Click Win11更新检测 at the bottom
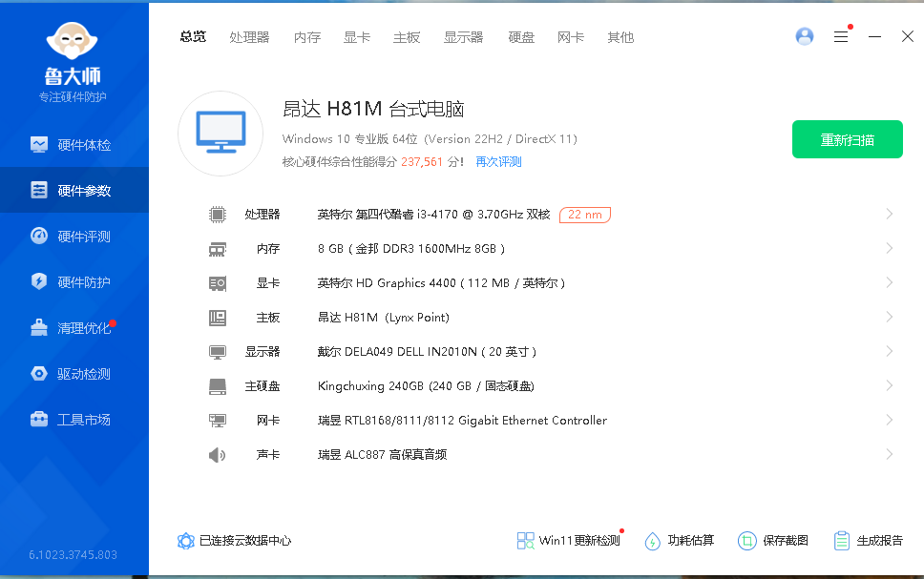 point(569,541)
